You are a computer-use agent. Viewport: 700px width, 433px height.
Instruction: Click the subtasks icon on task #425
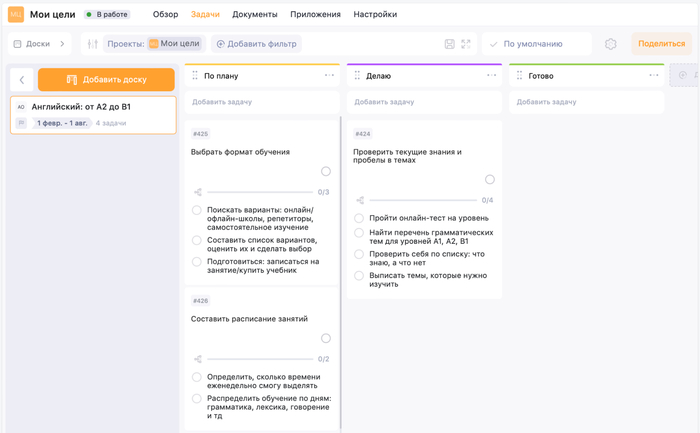point(198,192)
